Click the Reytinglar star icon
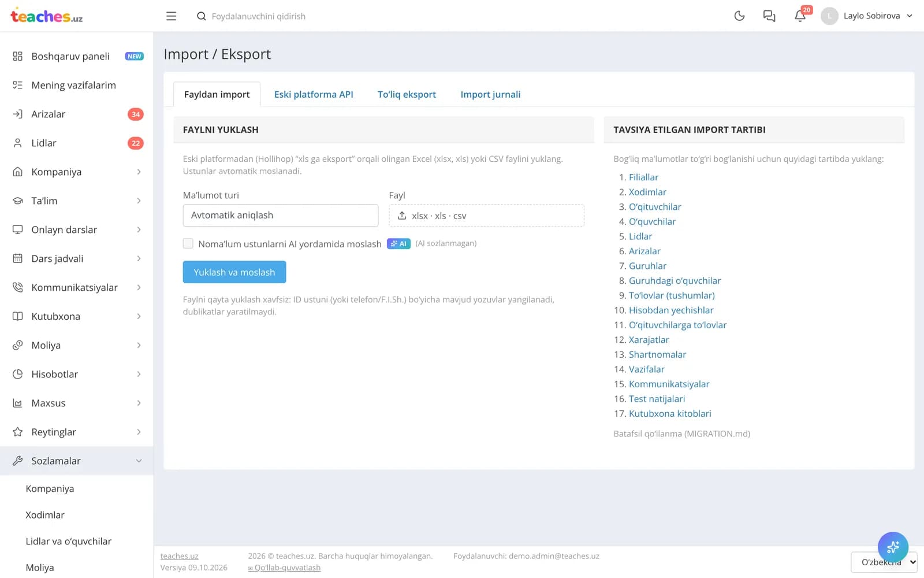The height and width of the screenshot is (578, 924). click(18, 432)
